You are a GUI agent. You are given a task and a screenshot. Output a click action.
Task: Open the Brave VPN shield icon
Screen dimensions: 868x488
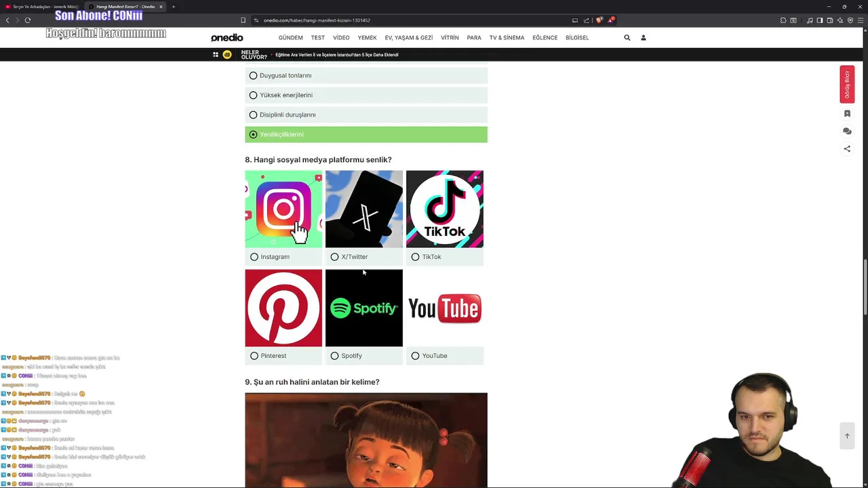click(x=850, y=20)
